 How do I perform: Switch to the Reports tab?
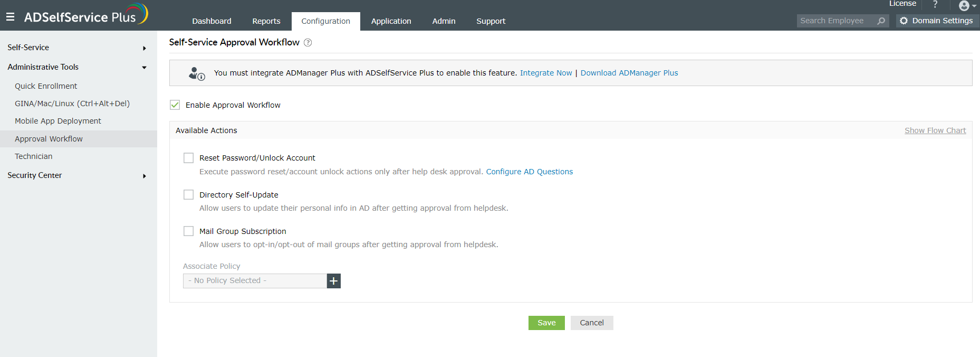(266, 21)
